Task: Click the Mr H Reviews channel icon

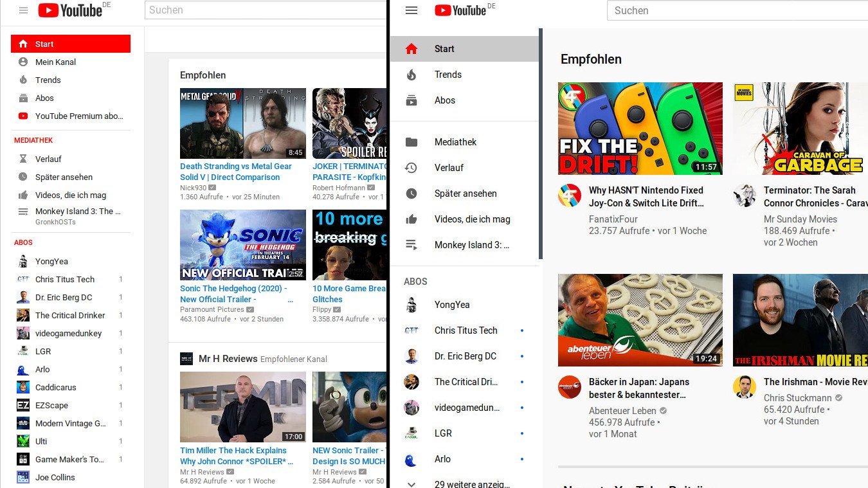Action: click(x=186, y=359)
